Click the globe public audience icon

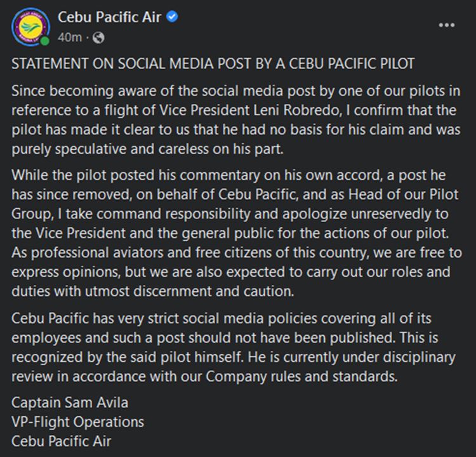click(x=98, y=37)
